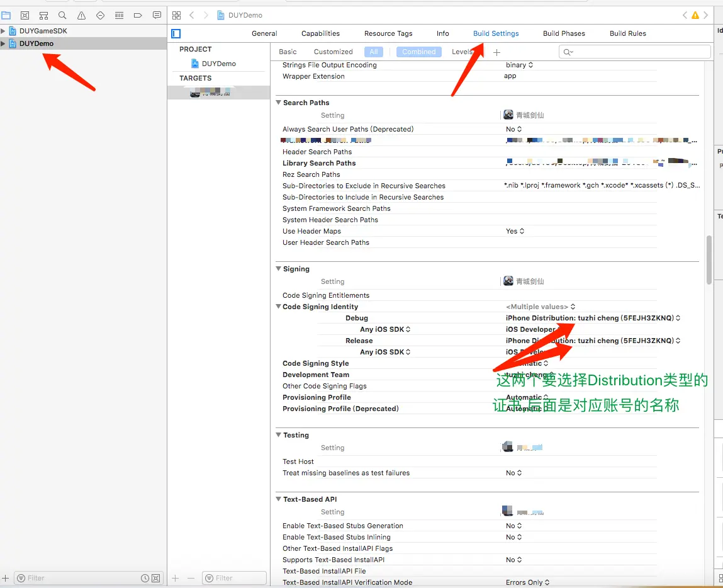Open the Capabilities tab
723x588 pixels.
[x=320, y=33]
